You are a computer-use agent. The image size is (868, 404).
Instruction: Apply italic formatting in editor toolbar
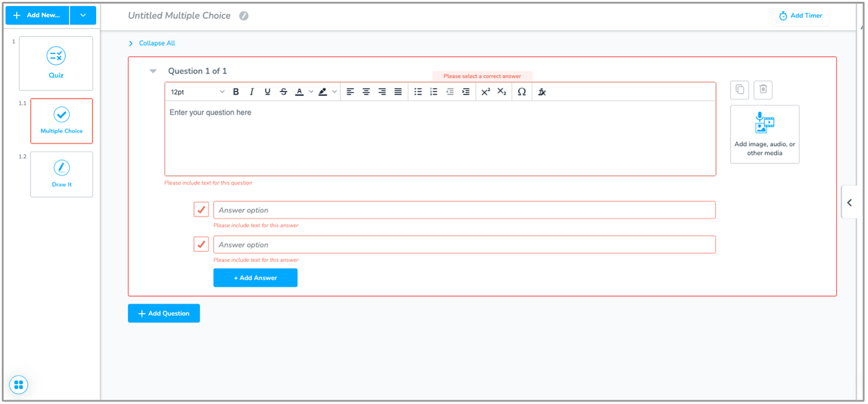point(252,92)
